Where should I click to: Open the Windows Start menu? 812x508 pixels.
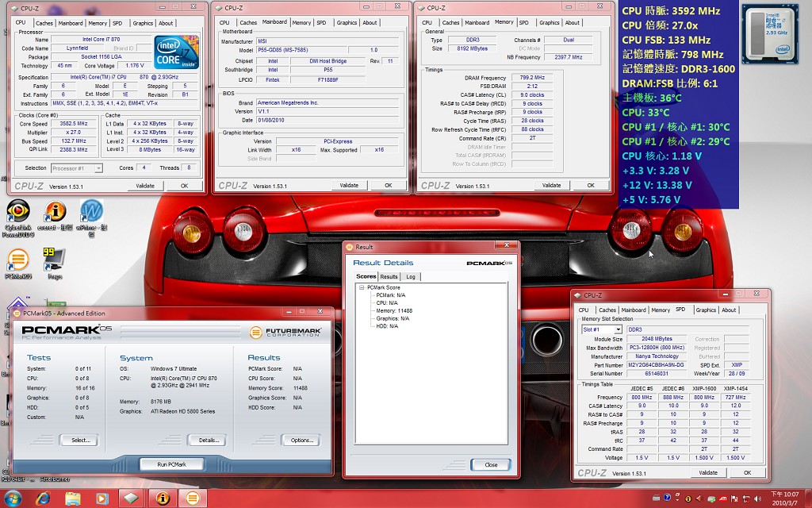[13, 498]
